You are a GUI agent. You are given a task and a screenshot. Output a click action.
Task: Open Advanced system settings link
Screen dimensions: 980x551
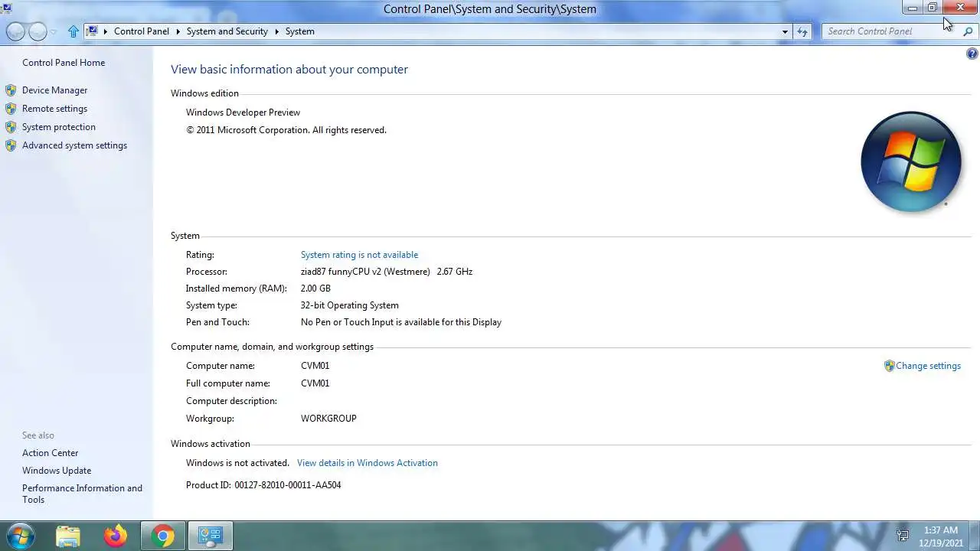tap(74, 145)
